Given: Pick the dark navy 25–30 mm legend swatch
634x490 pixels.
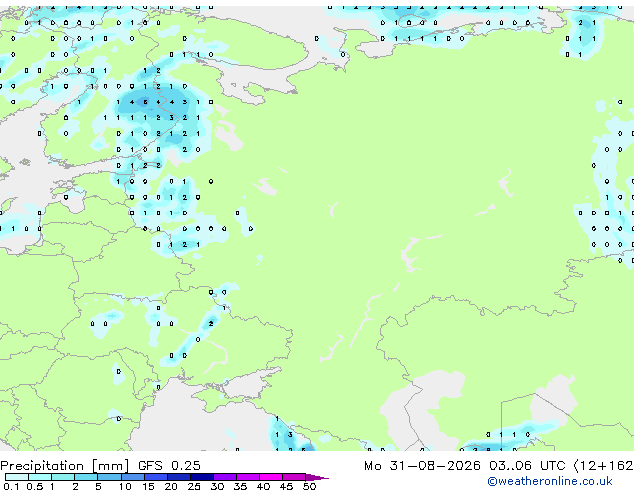Looking at the screenshot, I should (202, 477).
